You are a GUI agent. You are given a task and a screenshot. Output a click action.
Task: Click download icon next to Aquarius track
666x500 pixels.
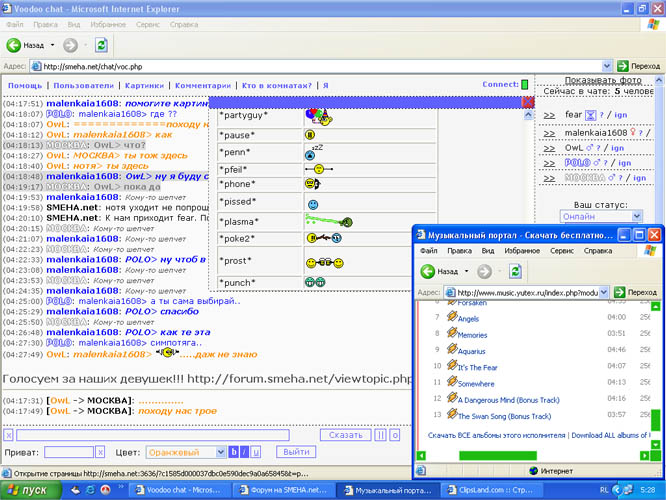click(x=452, y=348)
